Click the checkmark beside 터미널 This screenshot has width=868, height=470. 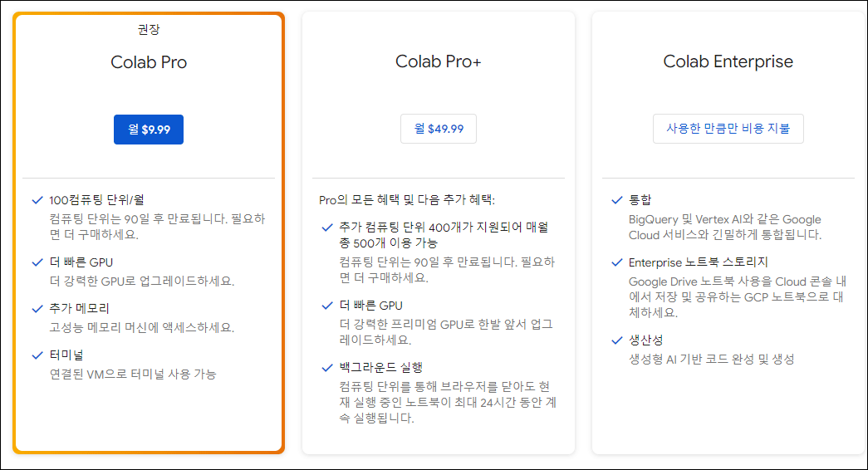tap(37, 355)
